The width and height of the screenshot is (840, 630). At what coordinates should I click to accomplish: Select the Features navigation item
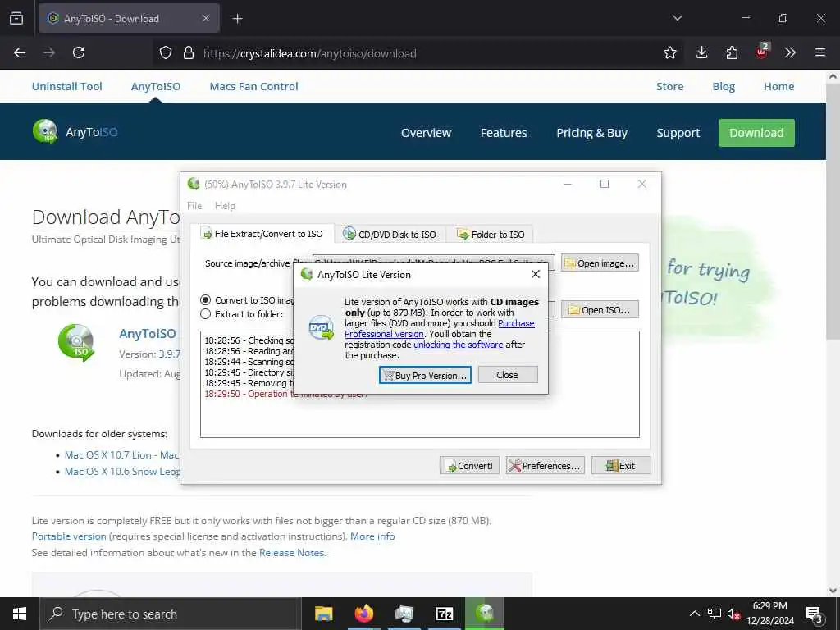click(x=504, y=132)
